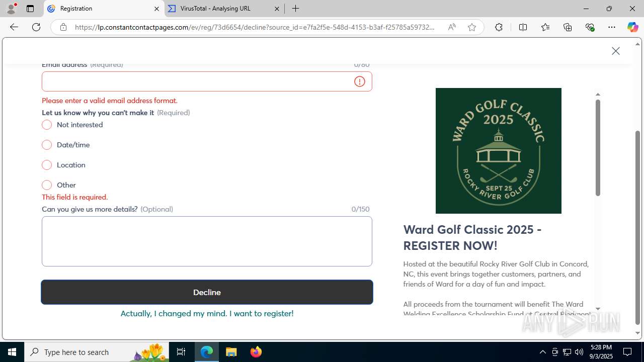The width and height of the screenshot is (644, 362).
Task: Open Firefox from the taskbar
Action: [256, 352]
